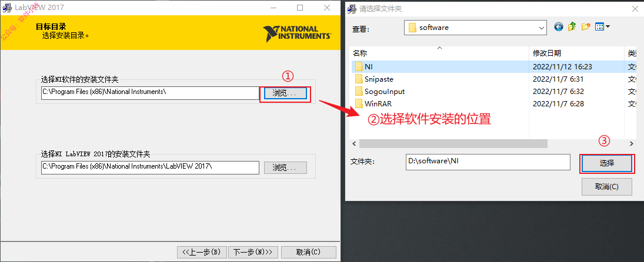
Task: Click the 2022/11/12 16:23 date cell
Action: (x=562, y=66)
